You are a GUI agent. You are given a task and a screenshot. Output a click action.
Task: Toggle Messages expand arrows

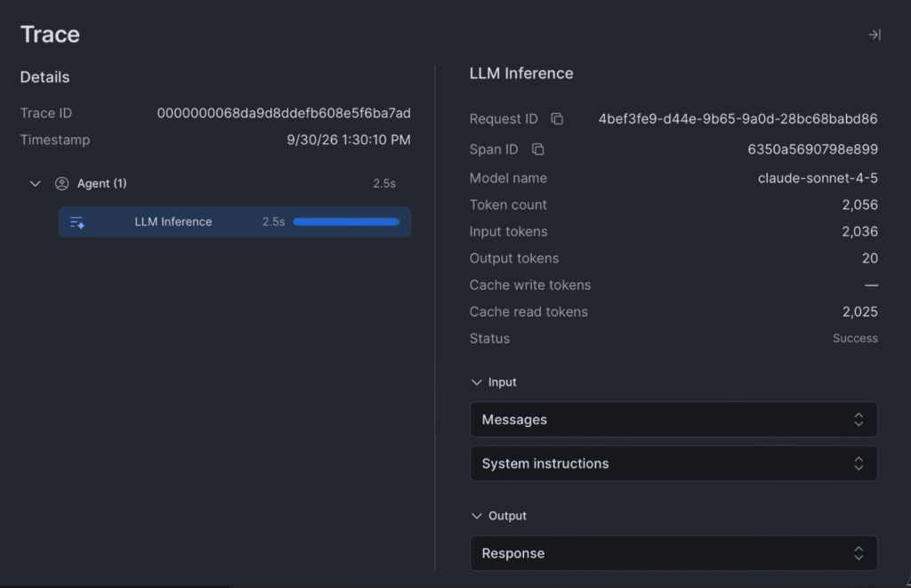pyautogui.click(x=859, y=420)
